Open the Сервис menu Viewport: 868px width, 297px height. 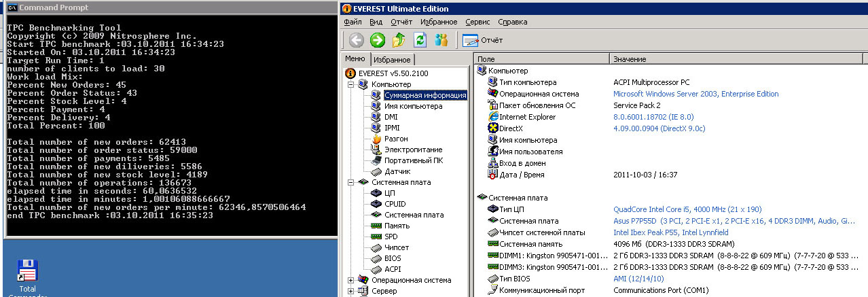click(x=477, y=22)
